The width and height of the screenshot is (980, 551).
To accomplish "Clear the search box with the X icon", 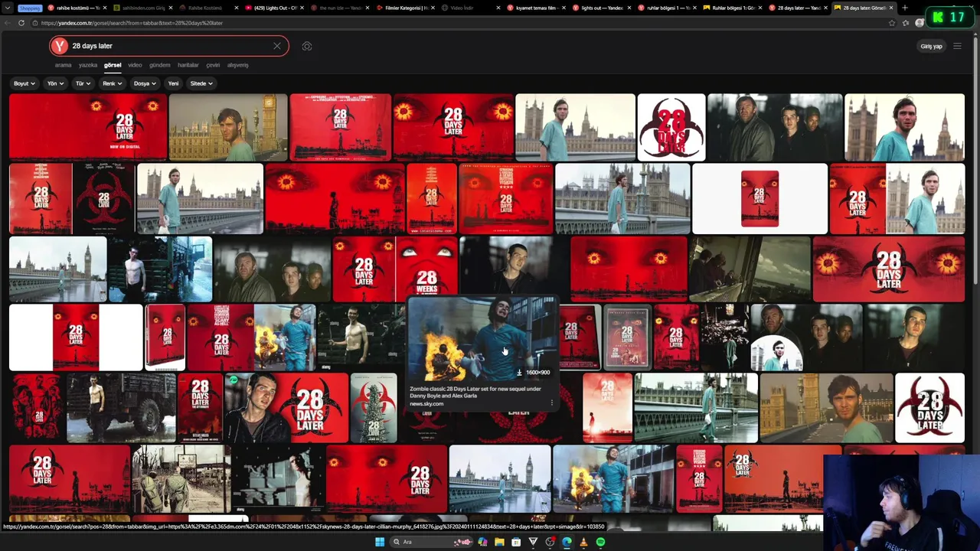I will point(277,46).
